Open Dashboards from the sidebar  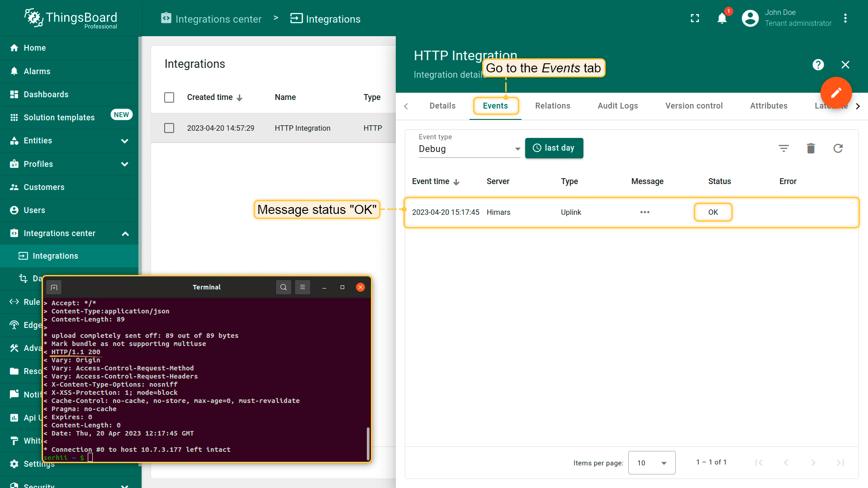click(x=46, y=95)
